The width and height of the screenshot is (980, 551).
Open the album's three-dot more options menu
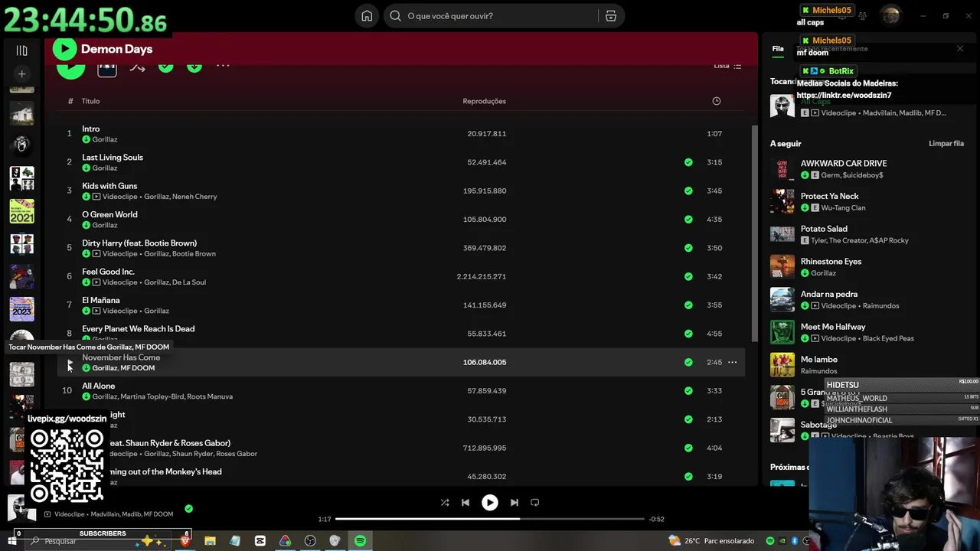pyautogui.click(x=223, y=67)
